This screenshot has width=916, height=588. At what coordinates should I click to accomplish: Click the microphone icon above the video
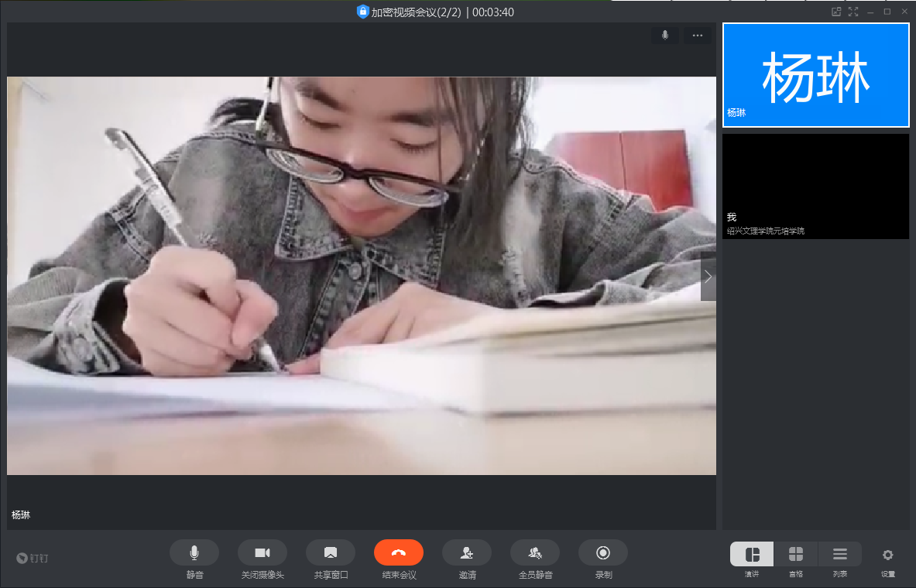(x=665, y=36)
